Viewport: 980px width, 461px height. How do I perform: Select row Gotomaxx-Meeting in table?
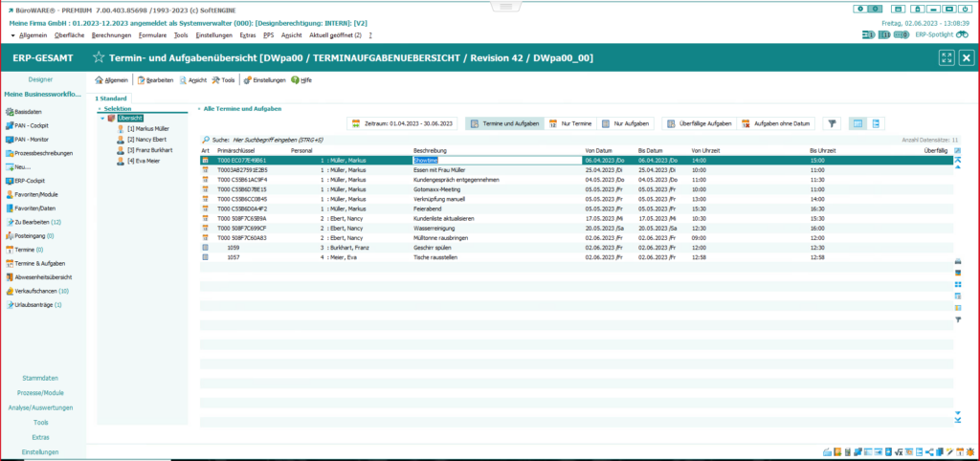(577, 188)
